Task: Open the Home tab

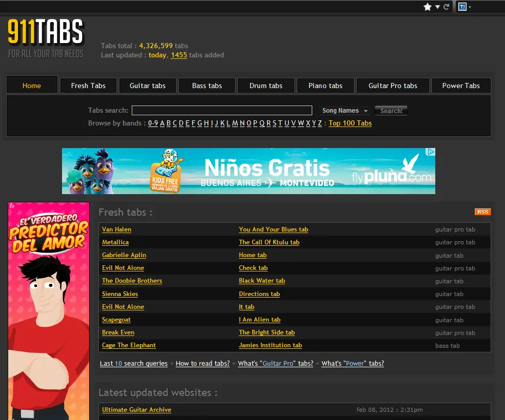Action: [x=32, y=86]
